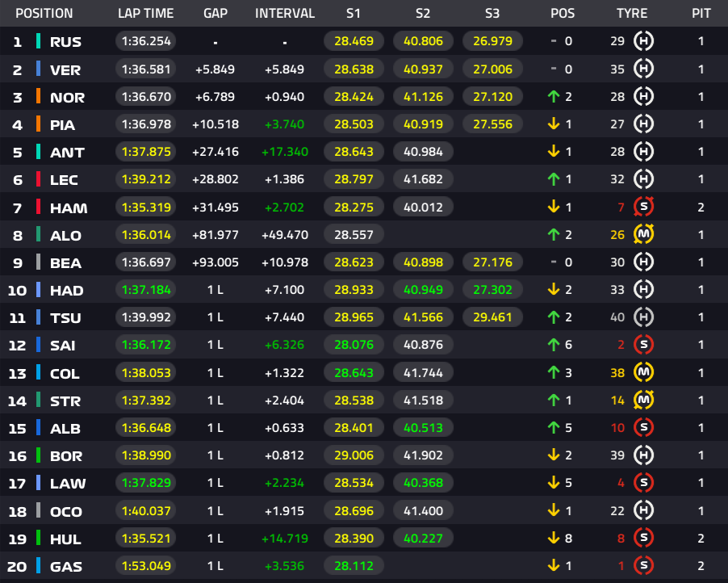Click HAM's red soft tyre icon
This screenshot has height=583, width=728.
(x=643, y=207)
